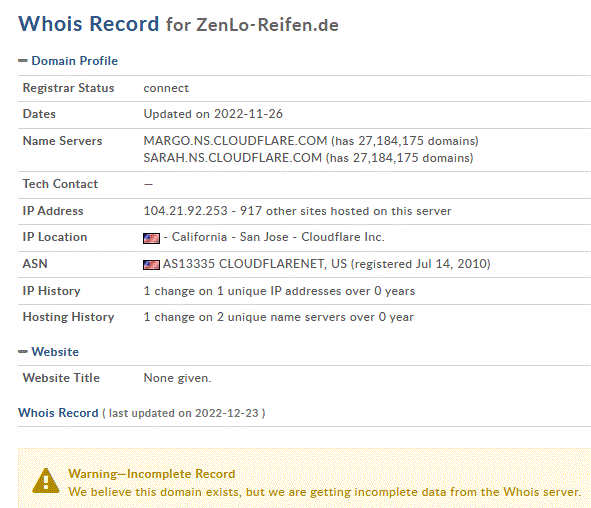Click the ZenLo-Reifen.de domain title
591x508 pixels.
point(267,25)
